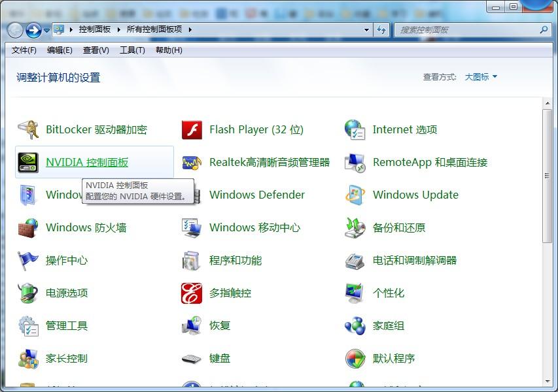Image resolution: width=558 pixels, height=392 pixels.
Task: Open the Windows 移动中心 link
Action: click(255, 228)
